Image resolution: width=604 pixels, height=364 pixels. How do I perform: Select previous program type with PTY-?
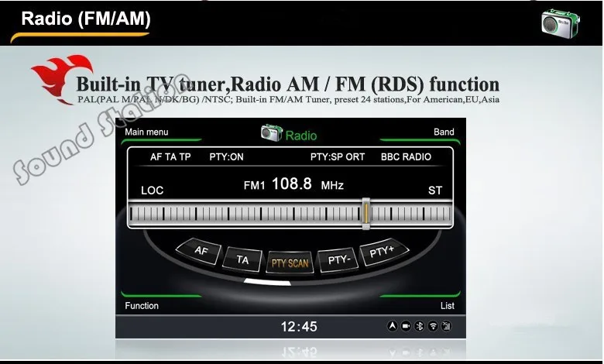[338, 260]
